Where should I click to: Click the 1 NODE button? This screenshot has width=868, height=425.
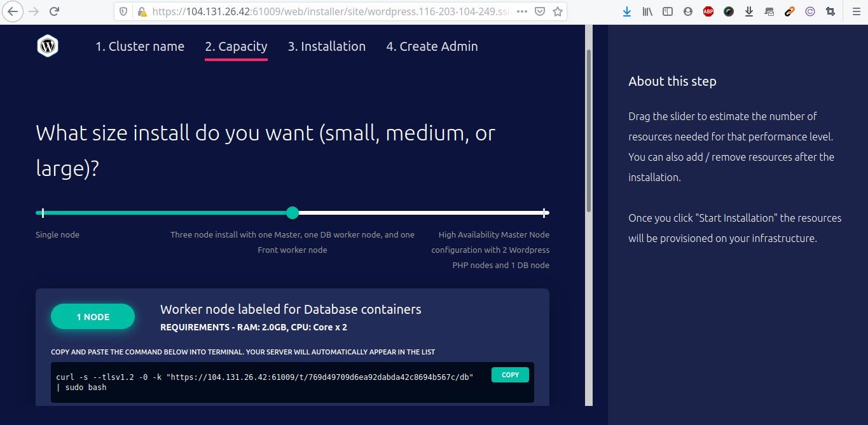pyautogui.click(x=93, y=317)
